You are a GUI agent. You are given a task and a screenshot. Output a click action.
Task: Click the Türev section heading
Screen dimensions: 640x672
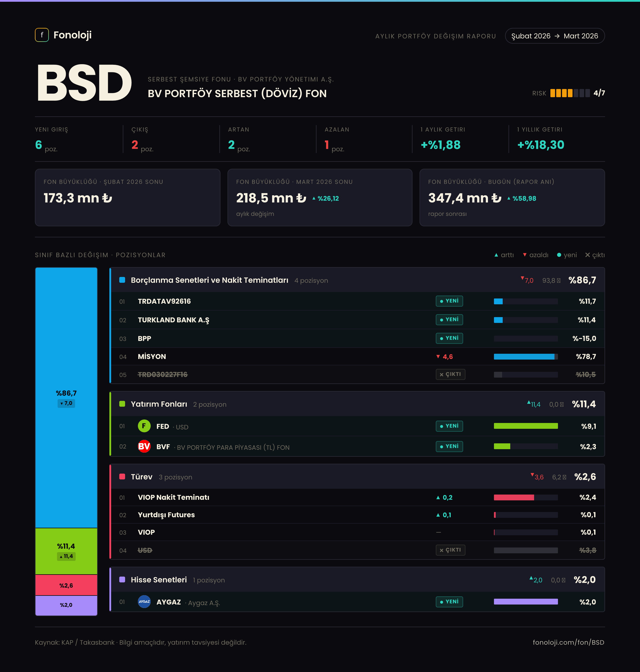click(x=142, y=477)
